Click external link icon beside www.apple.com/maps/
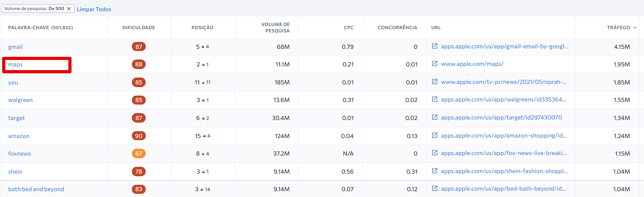Screen dimensions: 644x197 [x=434, y=64]
